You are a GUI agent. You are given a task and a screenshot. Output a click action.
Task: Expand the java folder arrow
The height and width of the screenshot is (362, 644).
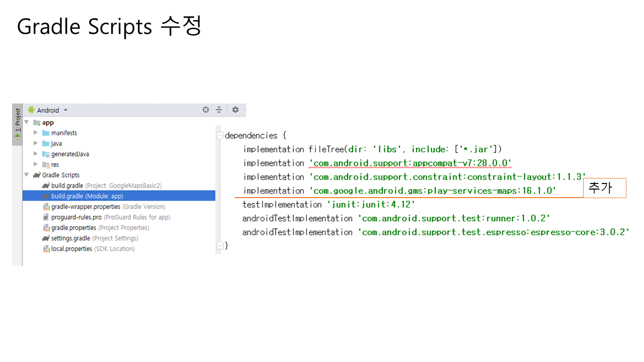coord(36,144)
